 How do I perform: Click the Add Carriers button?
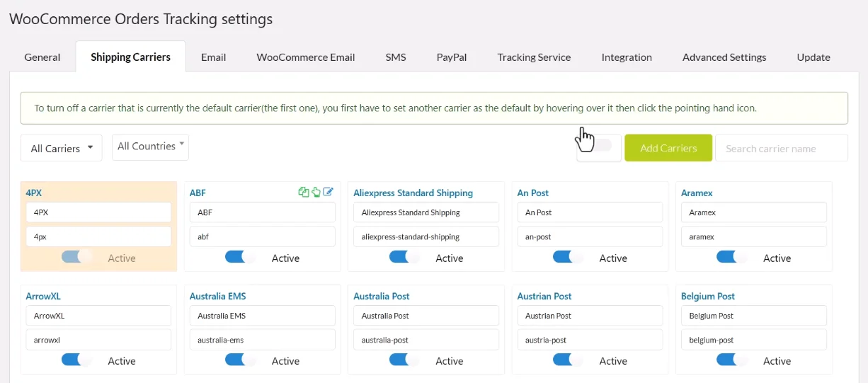click(668, 148)
